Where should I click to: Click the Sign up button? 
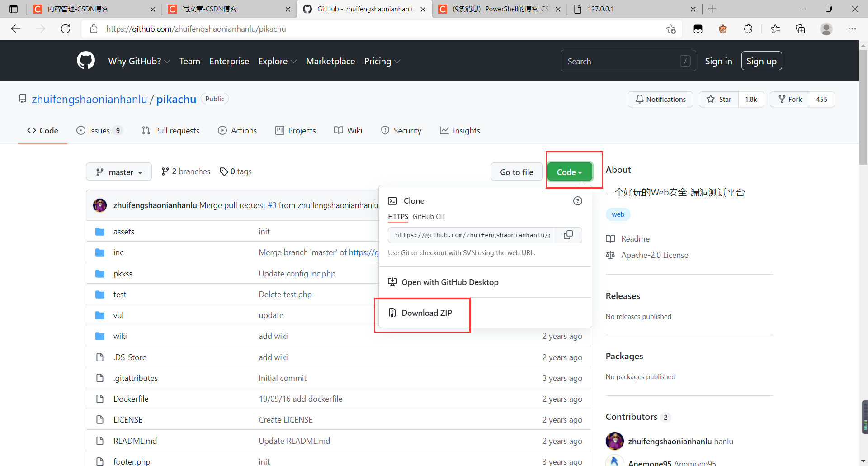(x=761, y=61)
